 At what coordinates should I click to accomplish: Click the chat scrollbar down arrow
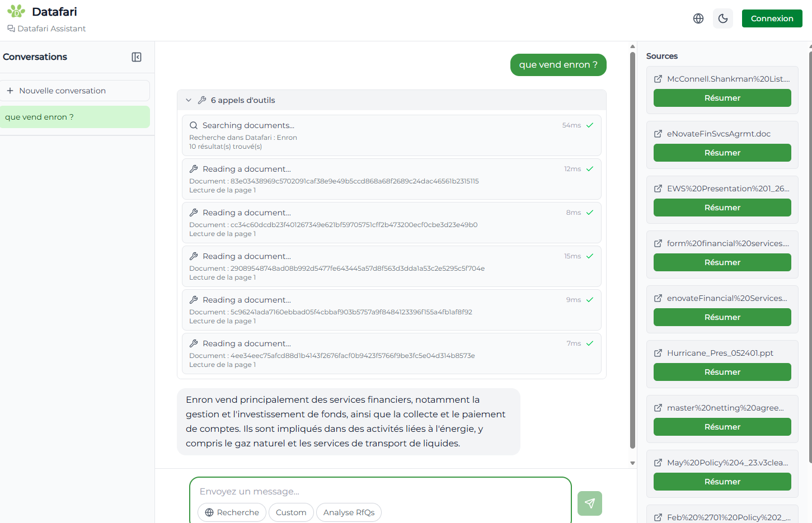(x=632, y=463)
